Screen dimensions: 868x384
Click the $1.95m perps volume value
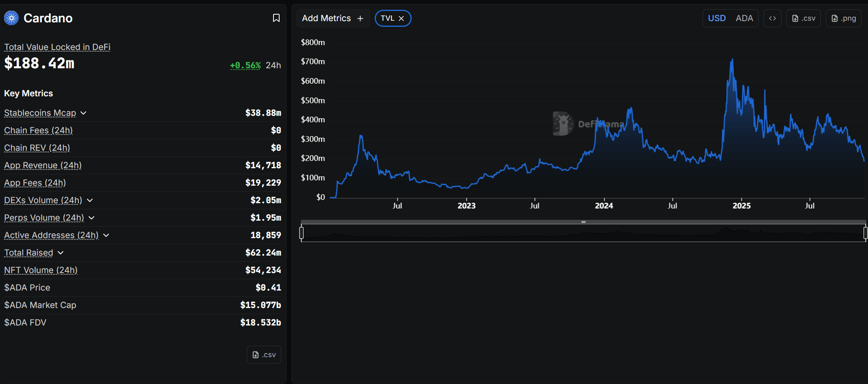(x=266, y=218)
